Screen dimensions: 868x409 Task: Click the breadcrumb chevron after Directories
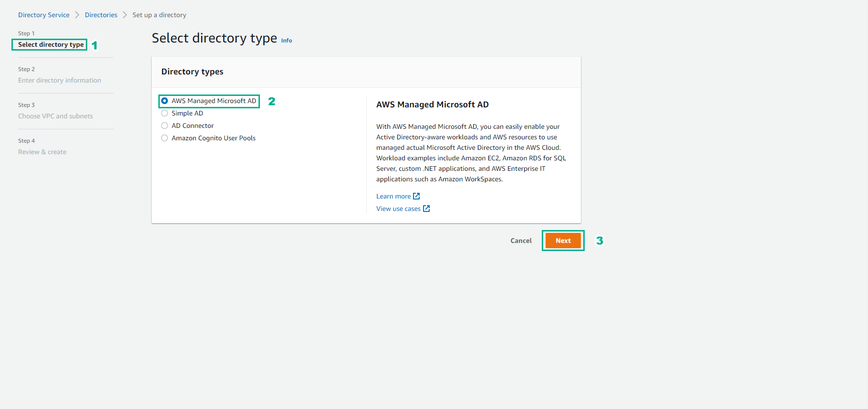point(125,15)
